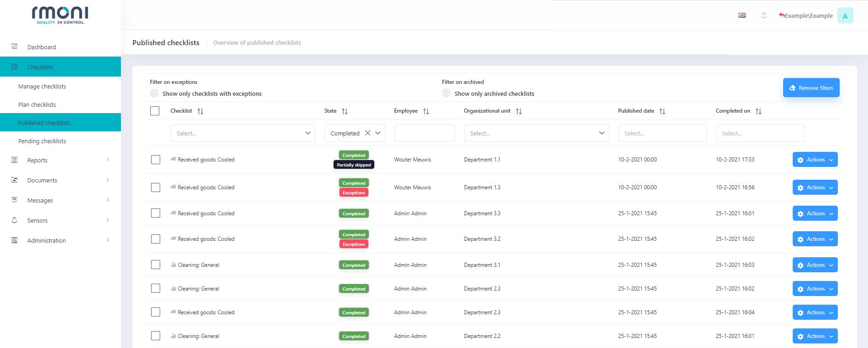Sort by Organizational unit arrows
868x348 pixels.
point(519,111)
